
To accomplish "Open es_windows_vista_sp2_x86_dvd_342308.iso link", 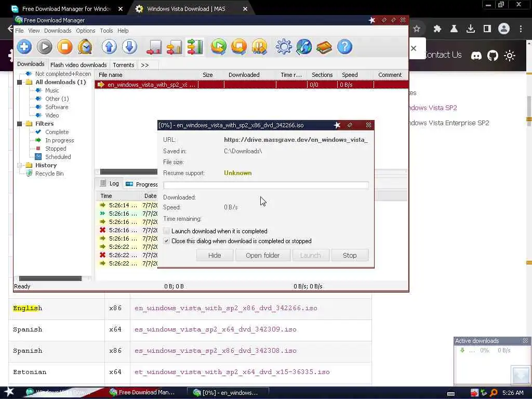I will (x=216, y=351).
